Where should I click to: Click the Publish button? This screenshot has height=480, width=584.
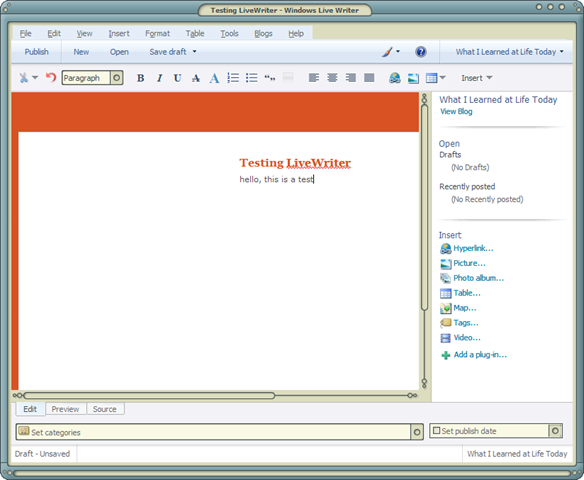[36, 52]
